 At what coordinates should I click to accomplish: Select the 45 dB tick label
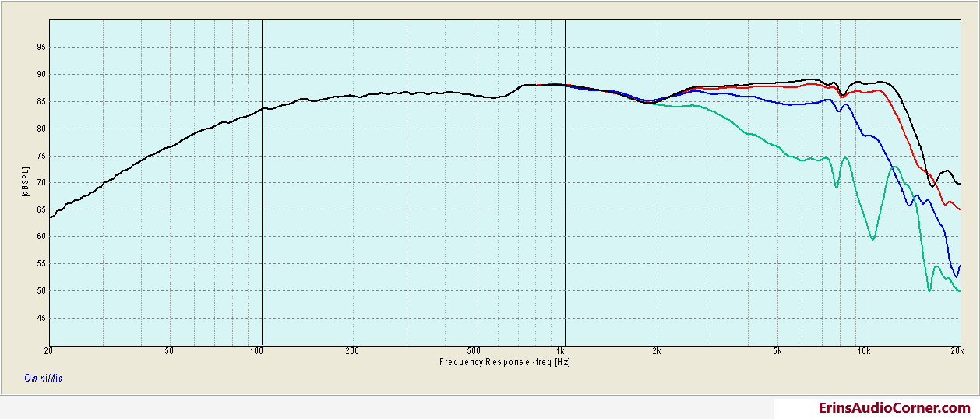41,319
